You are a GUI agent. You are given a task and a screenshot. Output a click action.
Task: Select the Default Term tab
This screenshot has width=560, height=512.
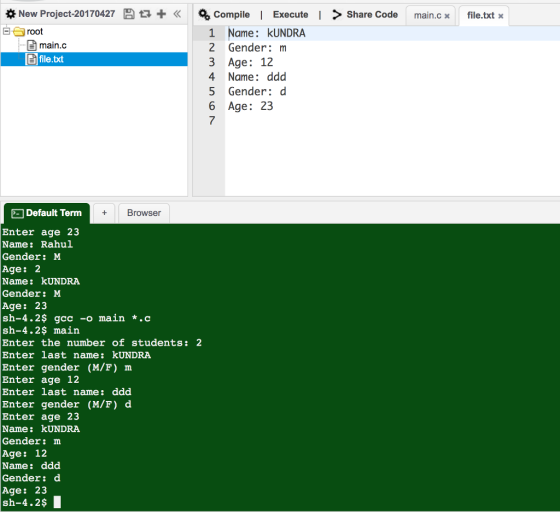(x=47, y=213)
